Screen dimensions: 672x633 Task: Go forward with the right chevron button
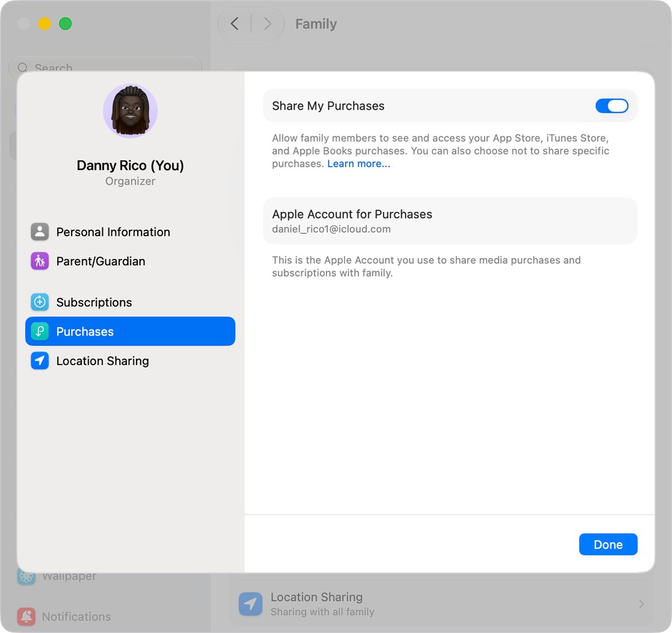pos(268,24)
